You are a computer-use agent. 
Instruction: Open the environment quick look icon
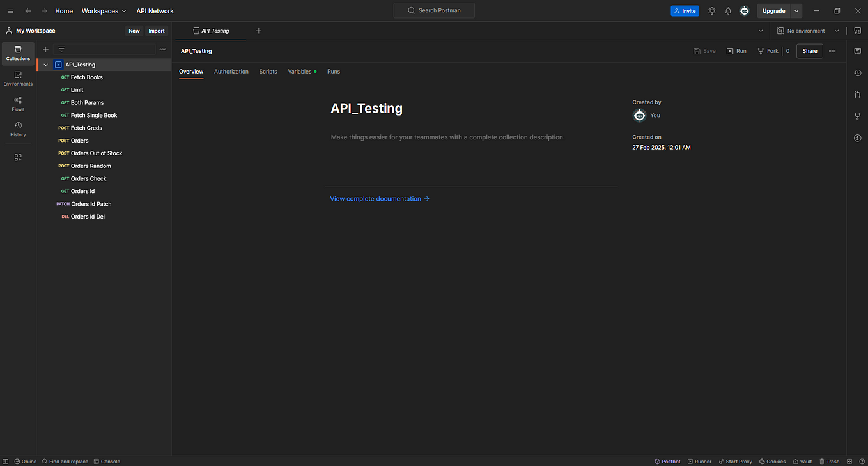coord(857,31)
